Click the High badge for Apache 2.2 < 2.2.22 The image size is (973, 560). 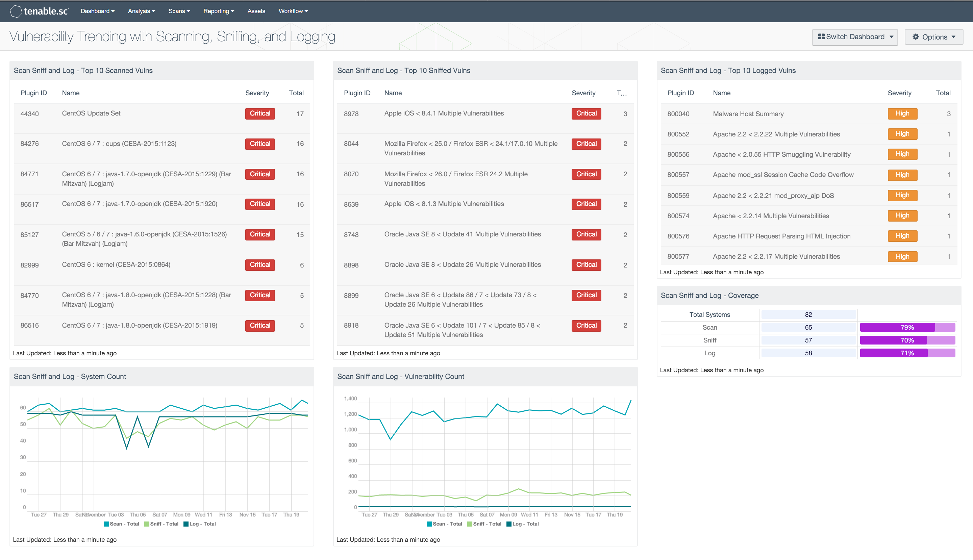click(902, 134)
